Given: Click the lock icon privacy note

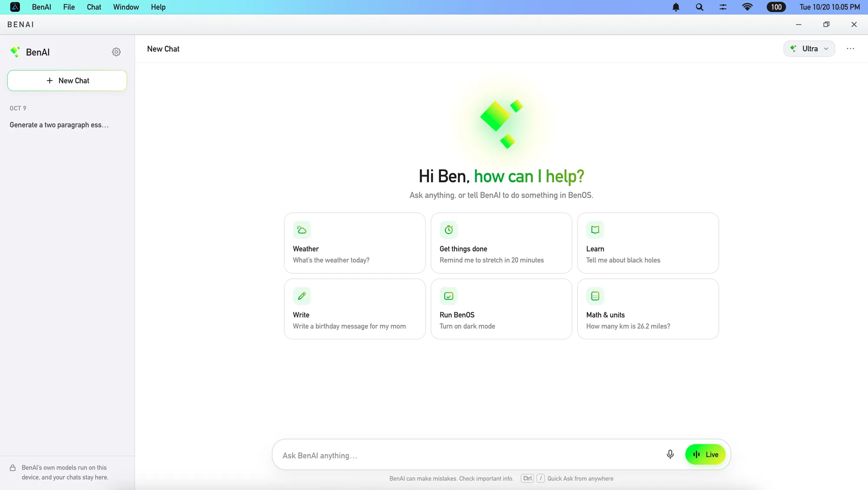Looking at the screenshot, I should pos(13,468).
